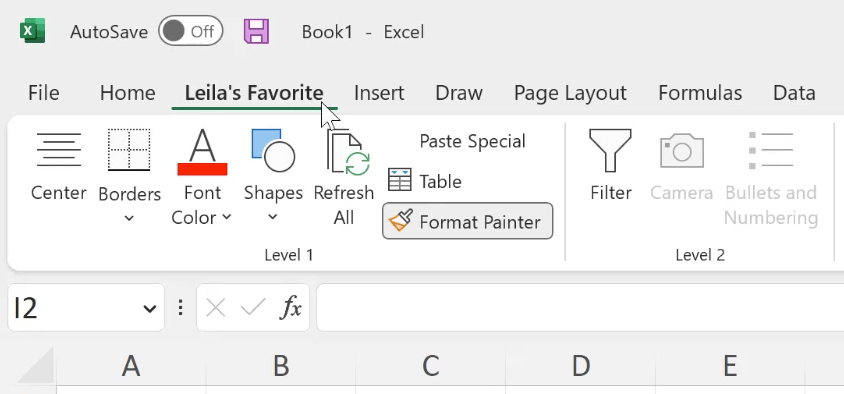Click the Center alignment icon
Screen dimensions: 844x394
pyautogui.click(x=59, y=150)
